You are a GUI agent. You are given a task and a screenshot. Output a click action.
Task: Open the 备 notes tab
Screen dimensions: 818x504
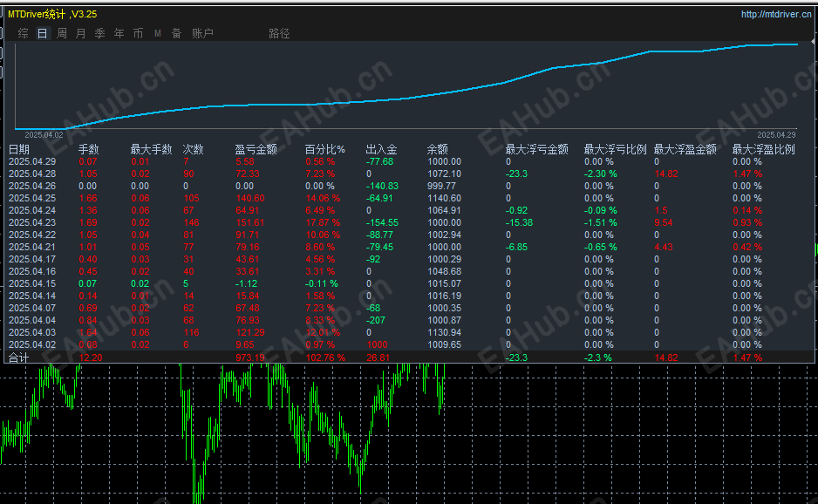click(176, 33)
